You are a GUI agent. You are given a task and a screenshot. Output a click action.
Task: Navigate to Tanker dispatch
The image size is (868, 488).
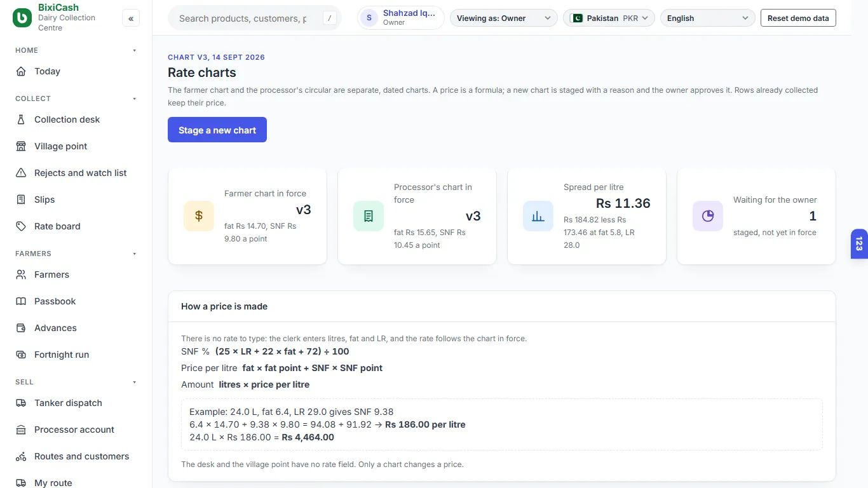(76, 403)
